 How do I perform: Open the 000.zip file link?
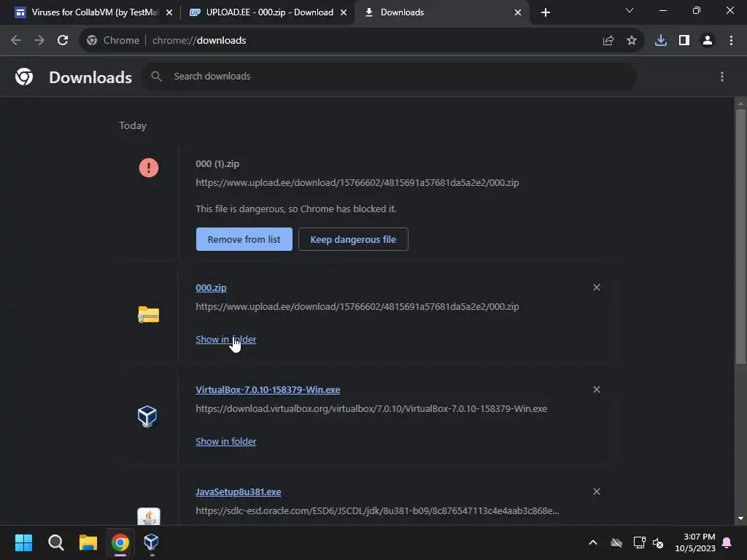coord(211,287)
